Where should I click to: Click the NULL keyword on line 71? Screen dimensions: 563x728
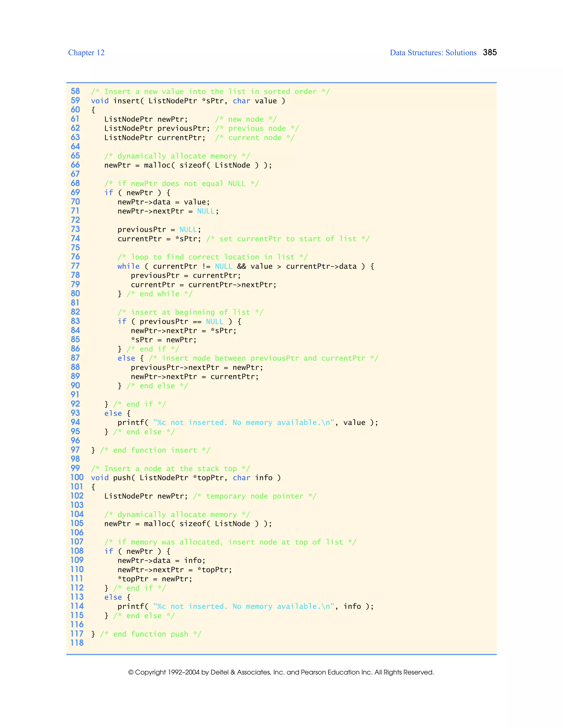(x=205, y=211)
